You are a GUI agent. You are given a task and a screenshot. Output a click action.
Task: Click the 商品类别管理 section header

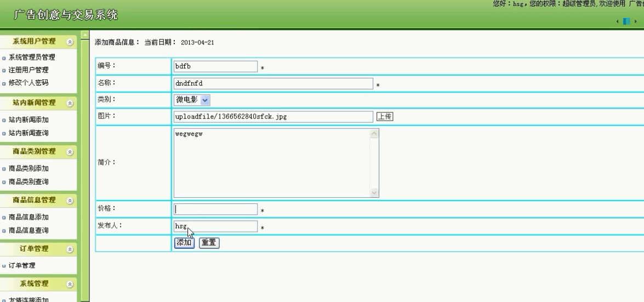(38, 152)
